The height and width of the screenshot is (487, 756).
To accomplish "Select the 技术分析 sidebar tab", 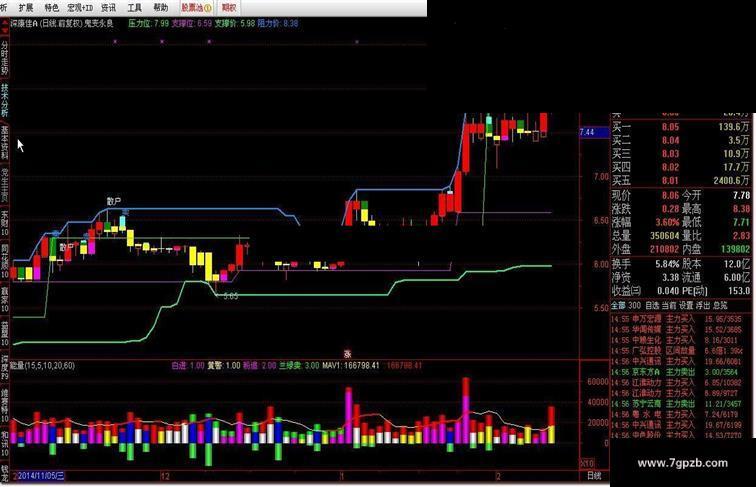I will (x=4, y=100).
